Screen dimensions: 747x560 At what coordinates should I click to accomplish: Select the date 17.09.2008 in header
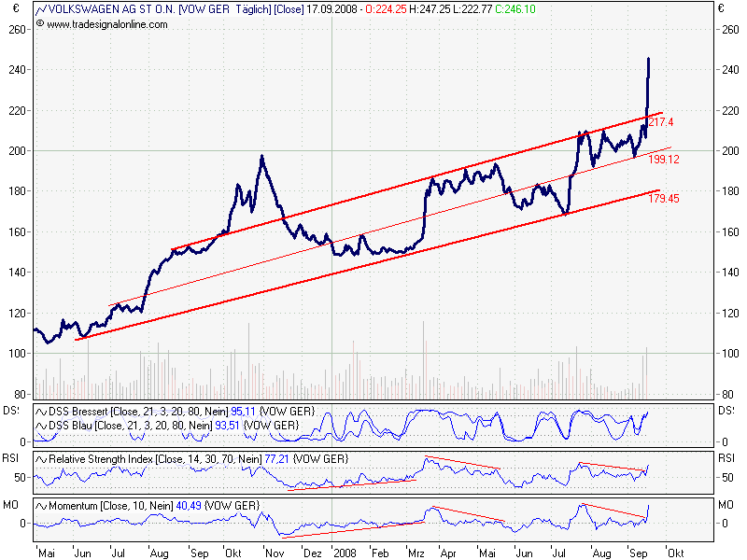331,9
